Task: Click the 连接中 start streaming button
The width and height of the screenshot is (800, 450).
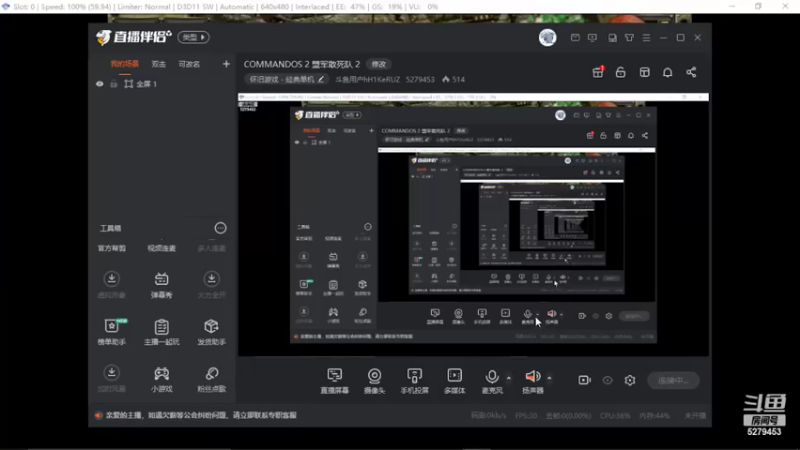Action: coord(673,380)
